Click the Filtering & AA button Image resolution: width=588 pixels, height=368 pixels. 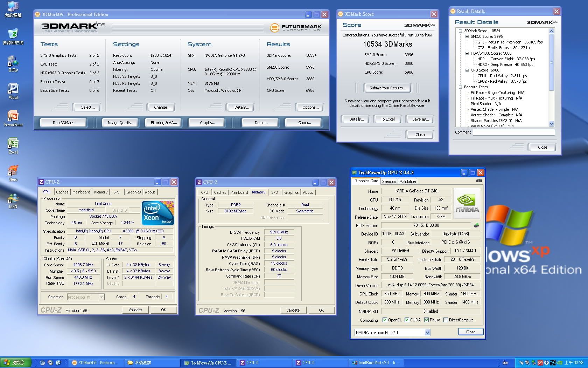click(164, 123)
